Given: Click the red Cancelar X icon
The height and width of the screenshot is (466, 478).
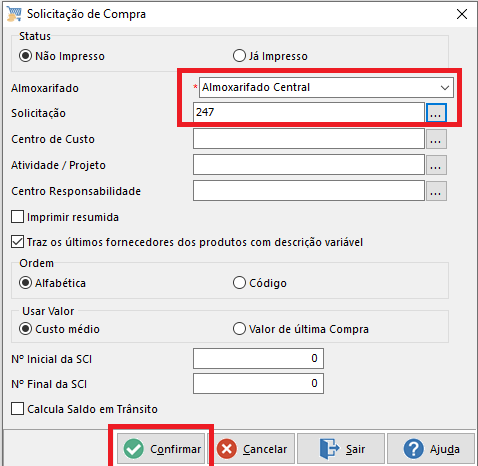Looking at the screenshot, I should (x=227, y=449).
